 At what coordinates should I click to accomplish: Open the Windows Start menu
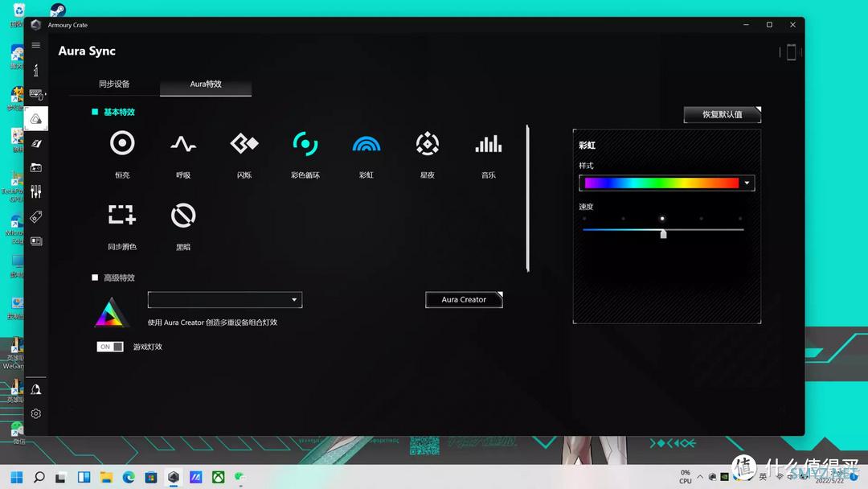tap(17, 477)
